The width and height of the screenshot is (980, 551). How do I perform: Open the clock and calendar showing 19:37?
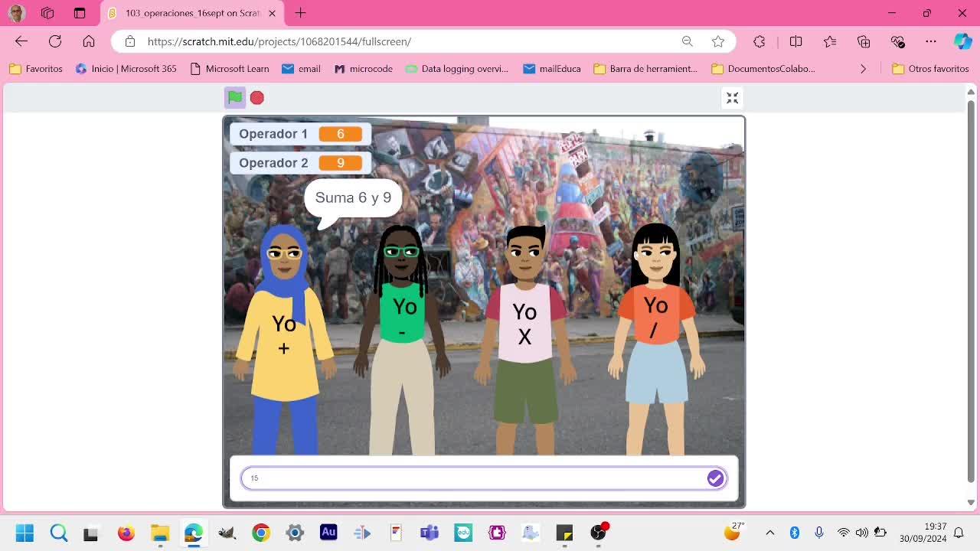923,533
